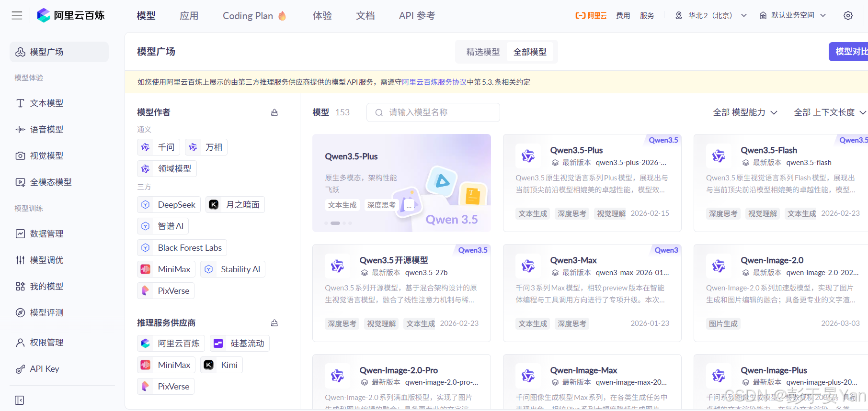
Task: Open the 应用 top navigation tab
Action: coord(189,16)
